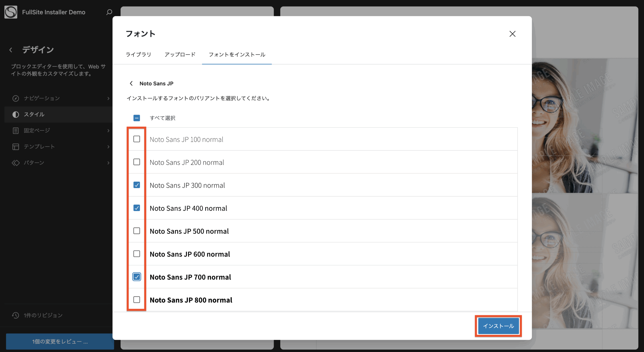Expand the パターン chevron
Image resolution: width=644 pixels, height=352 pixels.
click(x=108, y=163)
